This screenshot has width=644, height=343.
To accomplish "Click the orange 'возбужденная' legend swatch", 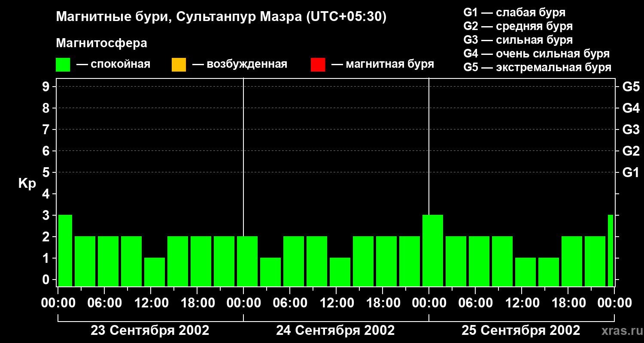I will coord(179,65).
